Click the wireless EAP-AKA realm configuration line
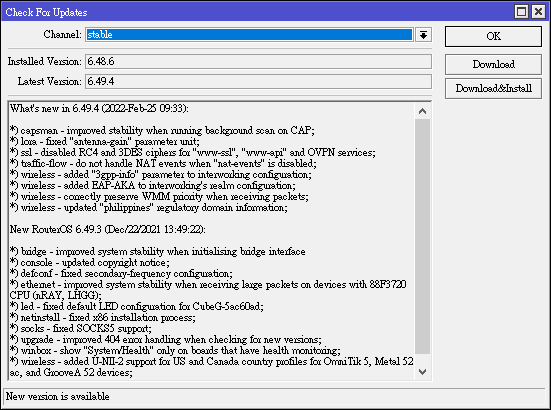This screenshot has width=551, height=410. pos(153,186)
